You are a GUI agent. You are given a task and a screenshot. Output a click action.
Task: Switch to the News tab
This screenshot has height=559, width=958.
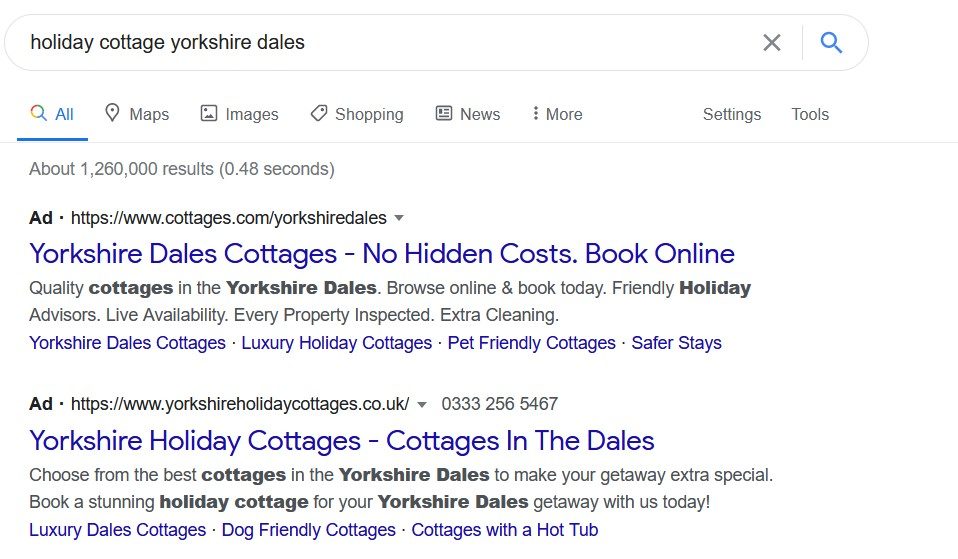pos(468,114)
